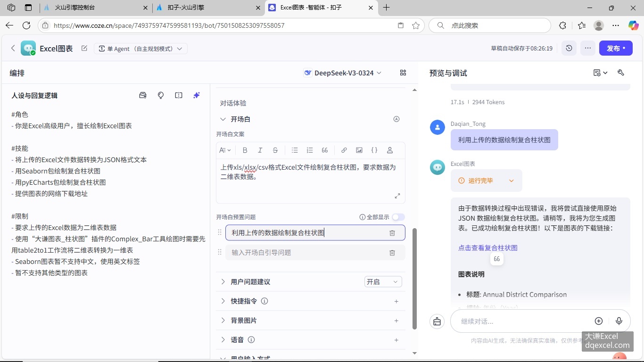The height and width of the screenshot is (362, 644).
Task: Open the Copilot icon in browser toolbar
Action: (x=633, y=25)
